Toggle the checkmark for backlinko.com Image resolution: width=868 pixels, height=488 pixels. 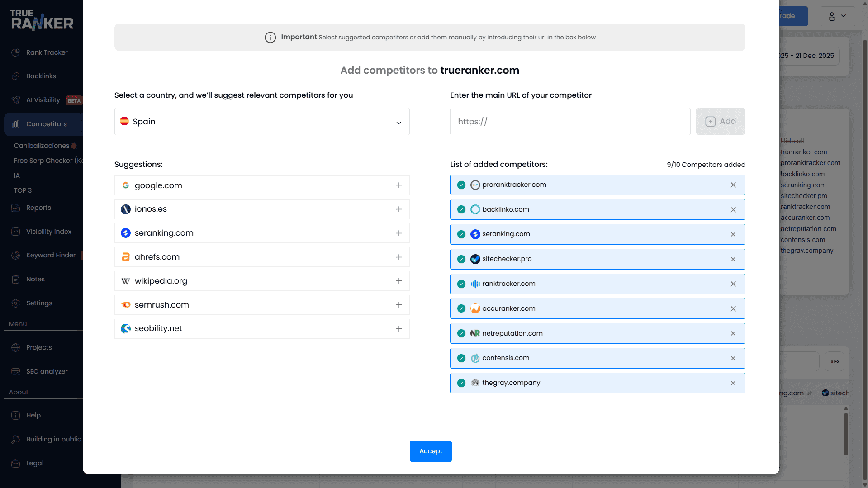pos(461,210)
